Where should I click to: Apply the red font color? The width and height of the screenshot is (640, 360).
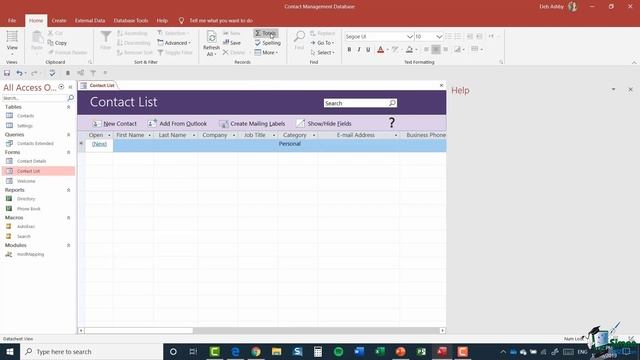(380, 49)
